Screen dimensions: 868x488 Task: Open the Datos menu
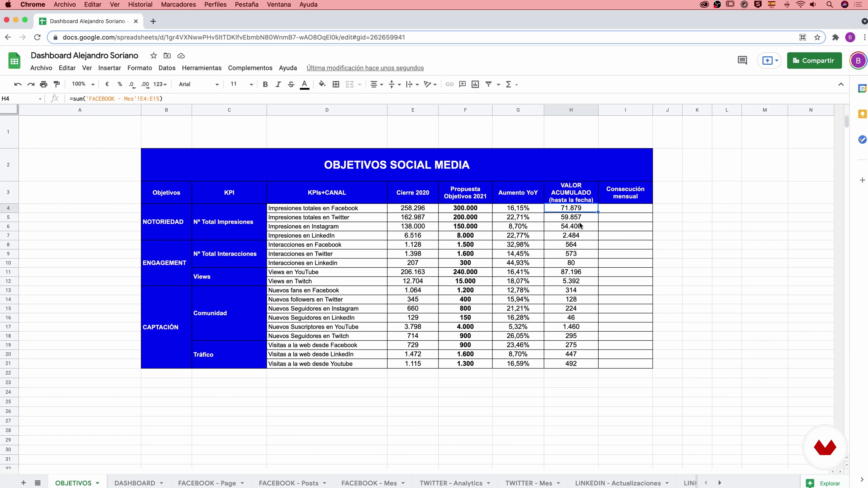(167, 68)
